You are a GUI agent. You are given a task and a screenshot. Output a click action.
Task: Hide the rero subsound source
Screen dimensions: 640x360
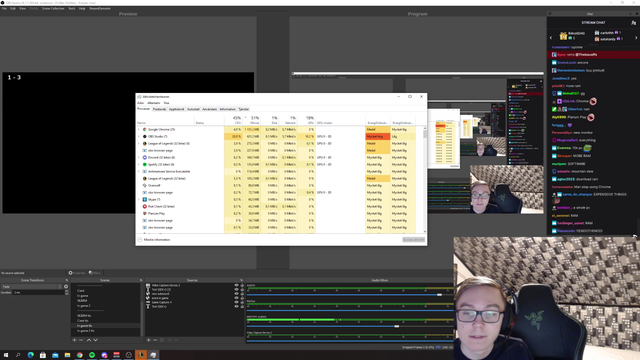pos(236,294)
